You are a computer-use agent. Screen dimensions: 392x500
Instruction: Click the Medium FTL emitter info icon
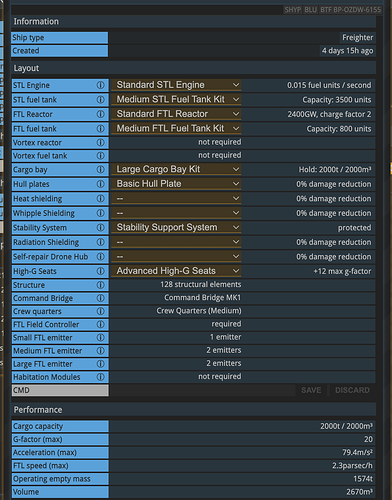100,351
